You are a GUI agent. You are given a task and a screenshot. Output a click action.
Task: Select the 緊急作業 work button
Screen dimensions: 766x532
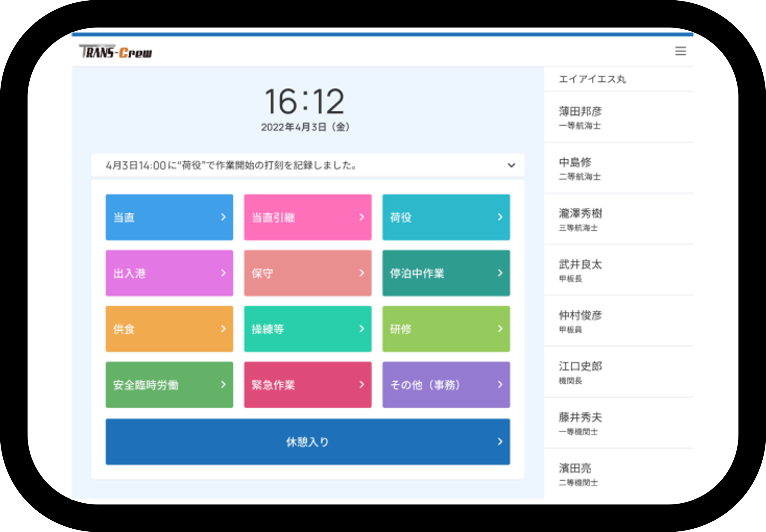click(308, 385)
